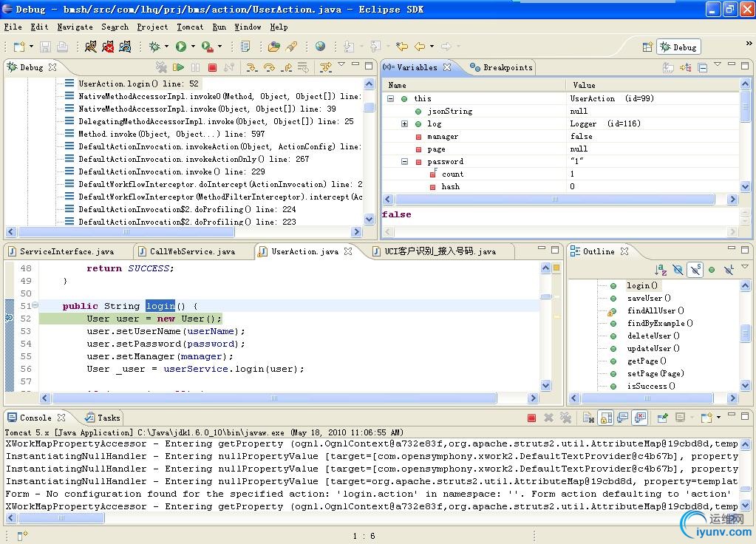Open the External Tools dropdown arrow
This screenshot has height=544, width=756.
click(220, 47)
